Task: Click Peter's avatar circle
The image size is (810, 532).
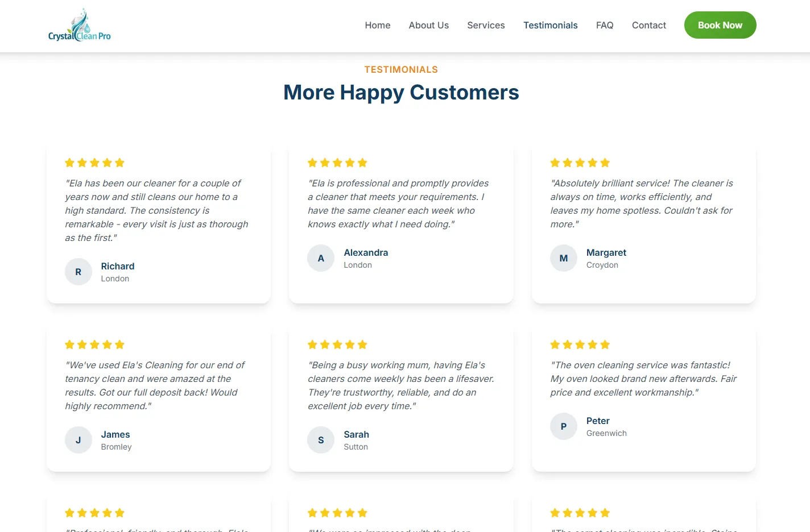Action: point(563,426)
